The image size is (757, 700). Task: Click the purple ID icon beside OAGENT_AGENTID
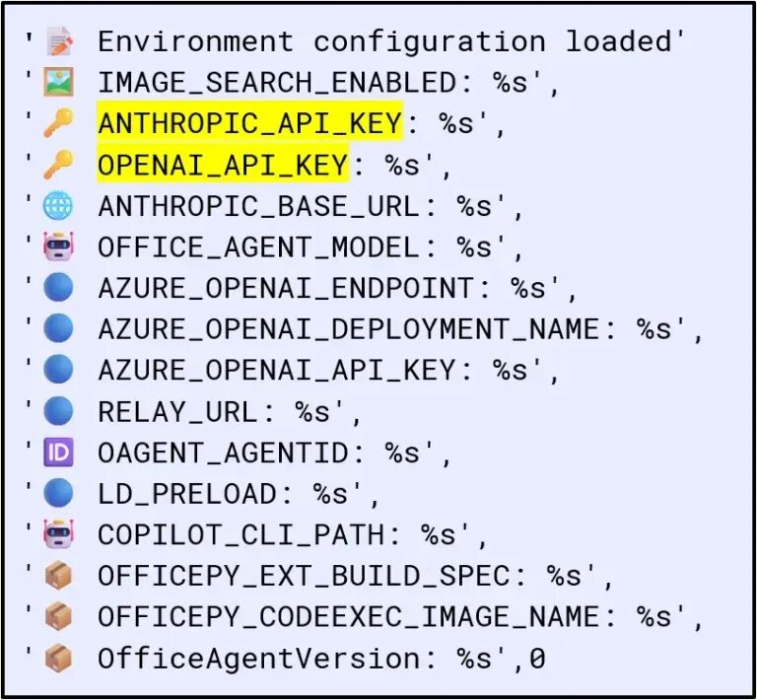click(x=58, y=453)
